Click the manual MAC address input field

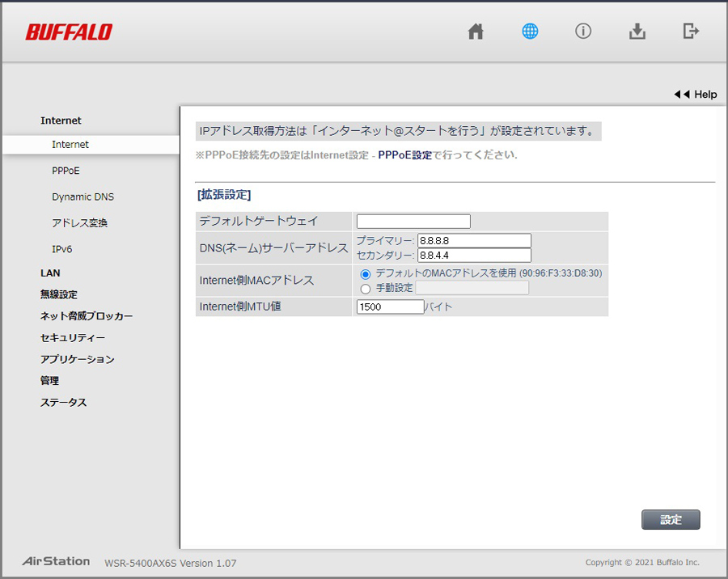472,288
